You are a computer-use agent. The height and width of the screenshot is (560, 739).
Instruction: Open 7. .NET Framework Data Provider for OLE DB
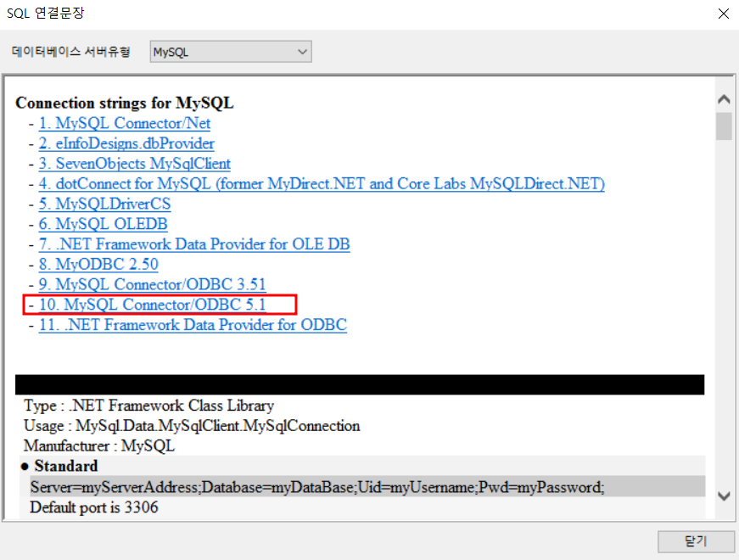pos(194,244)
